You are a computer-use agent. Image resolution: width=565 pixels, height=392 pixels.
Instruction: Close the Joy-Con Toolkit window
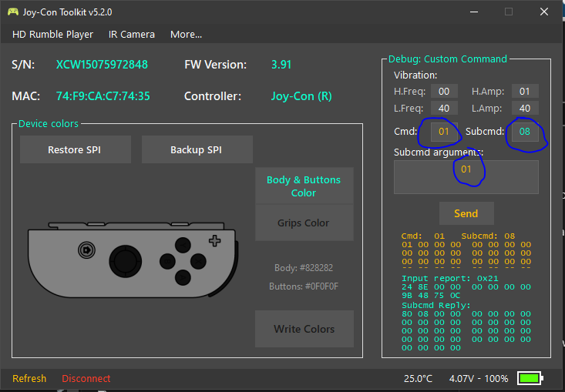coord(544,12)
